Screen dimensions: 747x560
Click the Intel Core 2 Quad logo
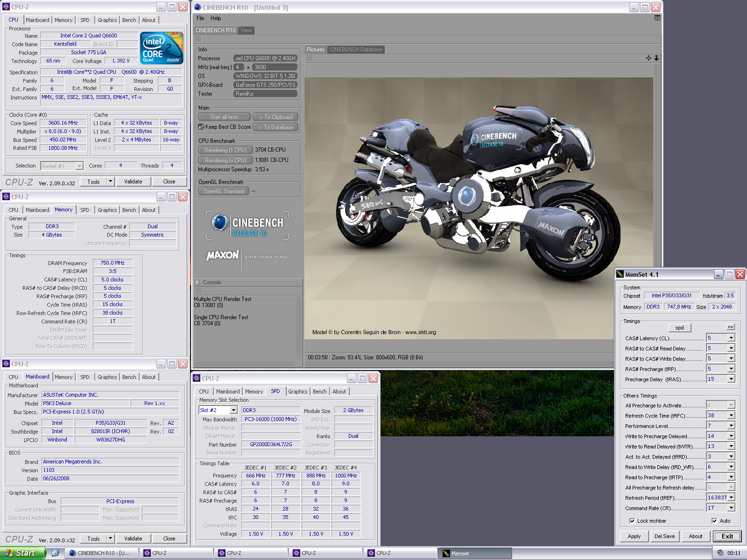[162, 48]
